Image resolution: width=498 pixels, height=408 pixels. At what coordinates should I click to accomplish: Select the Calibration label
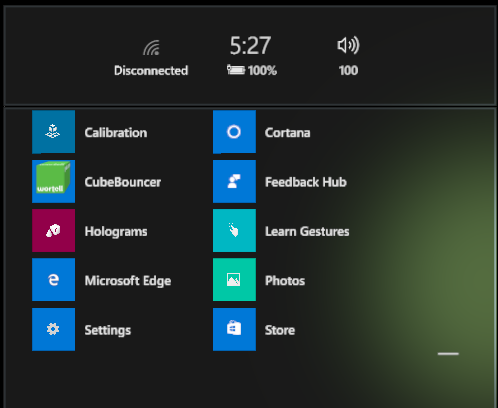point(116,133)
